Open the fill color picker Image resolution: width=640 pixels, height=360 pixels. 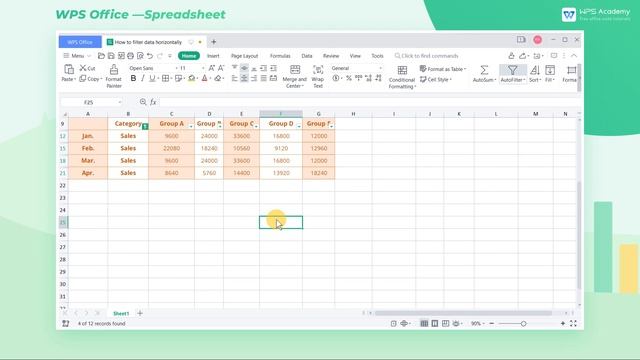point(191,78)
